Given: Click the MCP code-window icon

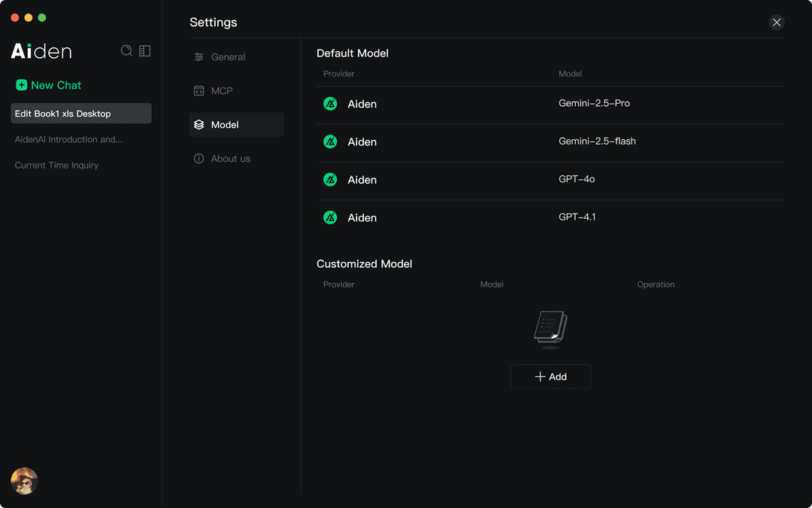Looking at the screenshot, I should click(x=198, y=91).
